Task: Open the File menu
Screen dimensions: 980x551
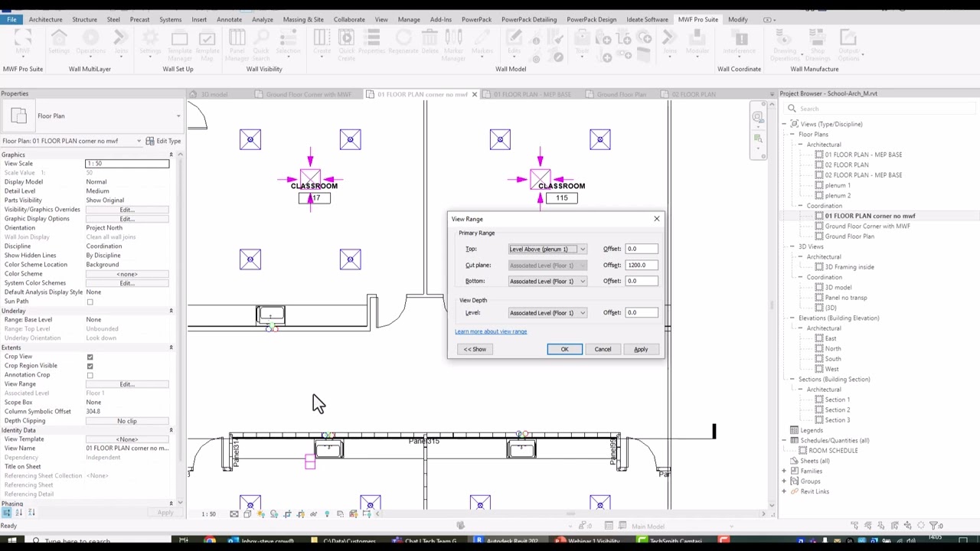Action: pos(11,19)
